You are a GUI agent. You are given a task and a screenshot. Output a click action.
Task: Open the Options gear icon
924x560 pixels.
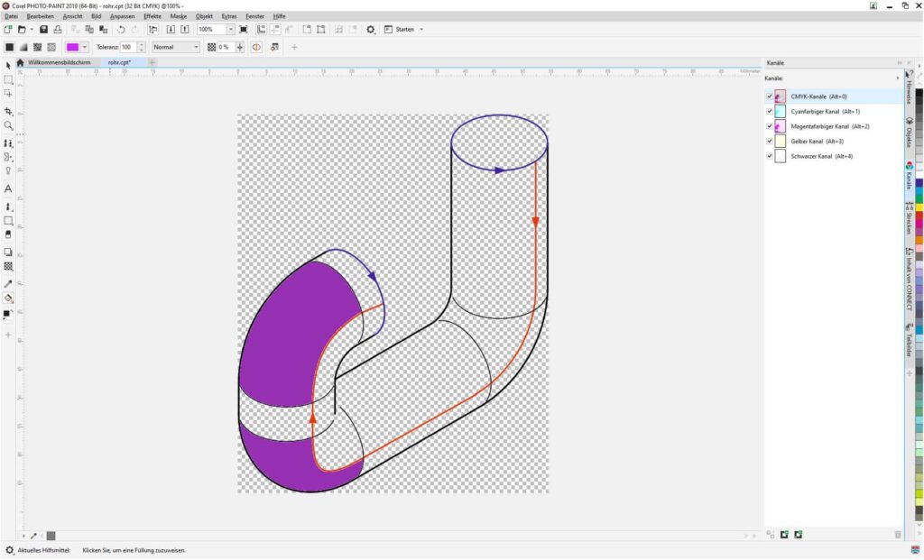(x=371, y=30)
